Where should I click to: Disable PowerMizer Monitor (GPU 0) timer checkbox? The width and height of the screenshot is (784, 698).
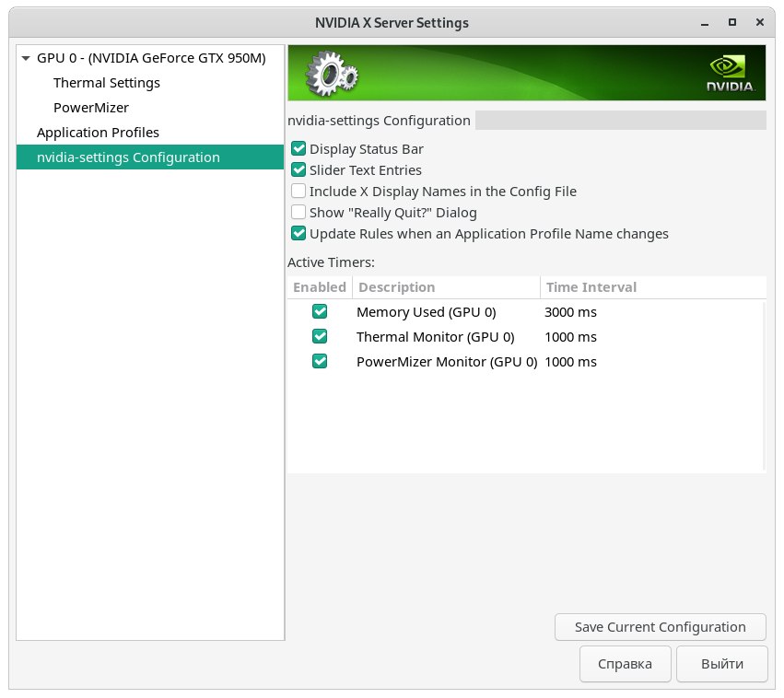(x=320, y=361)
